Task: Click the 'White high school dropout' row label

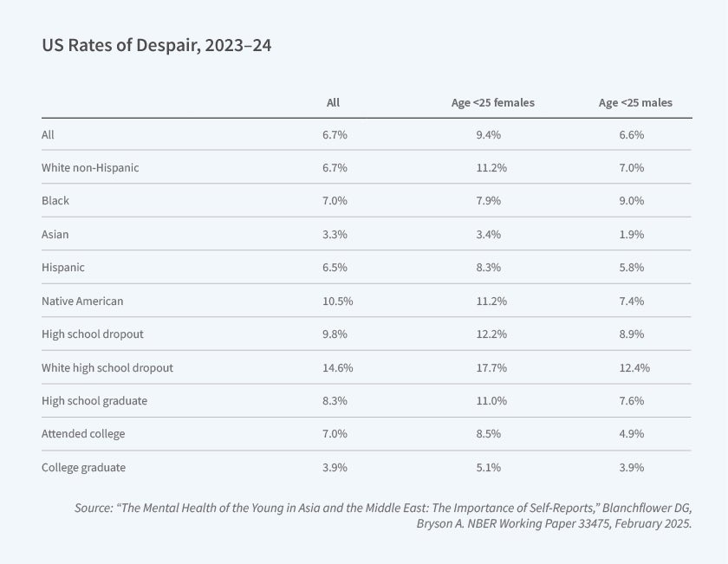Action: pyautogui.click(x=107, y=367)
